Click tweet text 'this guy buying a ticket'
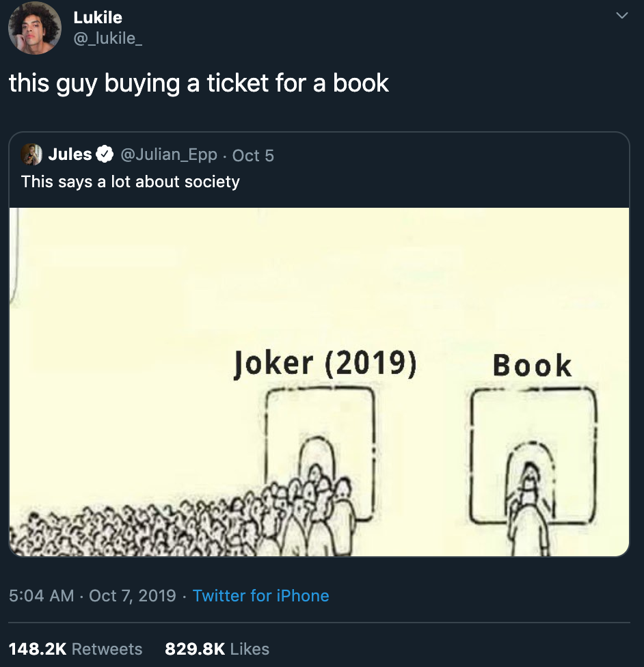Image resolution: width=644 pixels, height=667 pixels. 138,83
